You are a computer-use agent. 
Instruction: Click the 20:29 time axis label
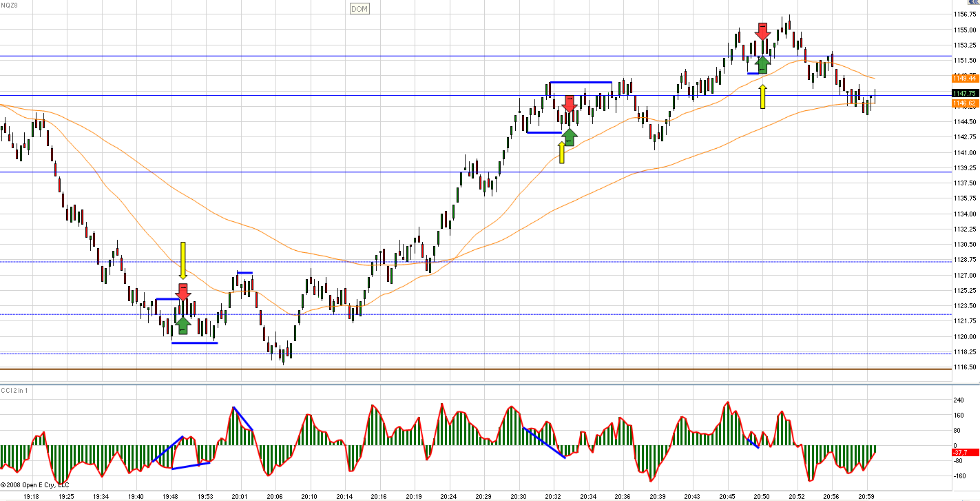tap(483, 496)
